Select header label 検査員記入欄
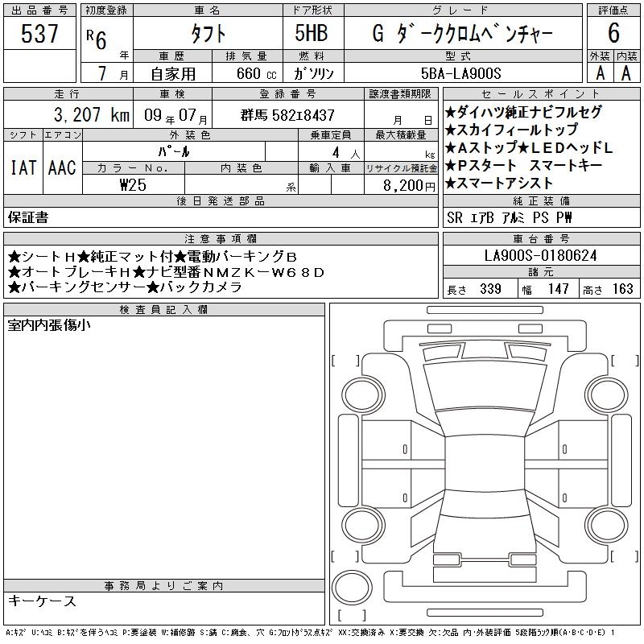Screen dimensions: 644x644 pyautogui.click(x=164, y=310)
